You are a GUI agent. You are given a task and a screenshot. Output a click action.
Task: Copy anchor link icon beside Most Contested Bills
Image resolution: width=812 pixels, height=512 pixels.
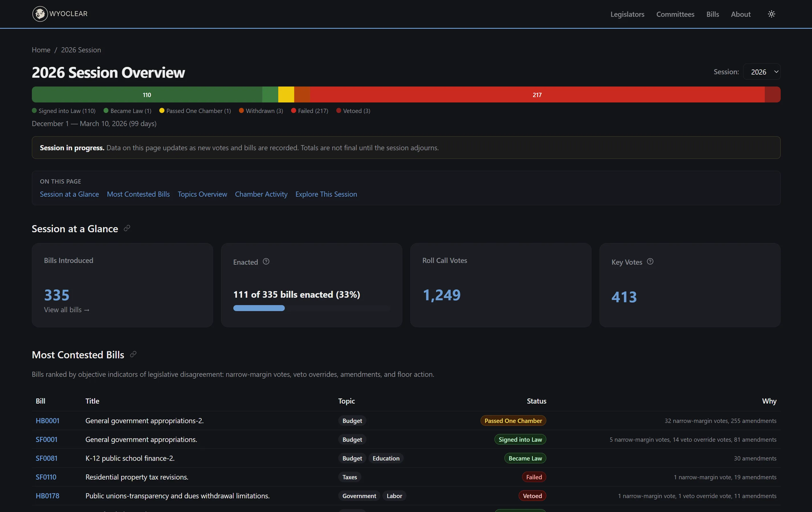[x=133, y=354]
